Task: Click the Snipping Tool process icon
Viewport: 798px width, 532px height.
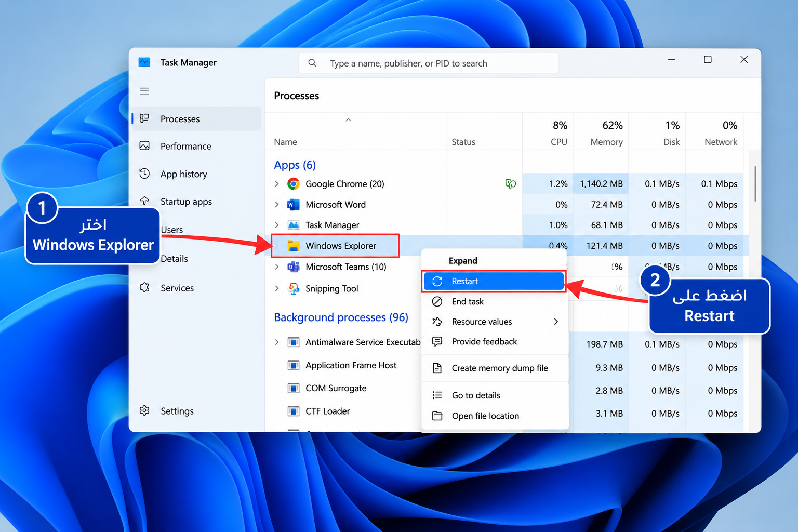Action: pyautogui.click(x=294, y=288)
